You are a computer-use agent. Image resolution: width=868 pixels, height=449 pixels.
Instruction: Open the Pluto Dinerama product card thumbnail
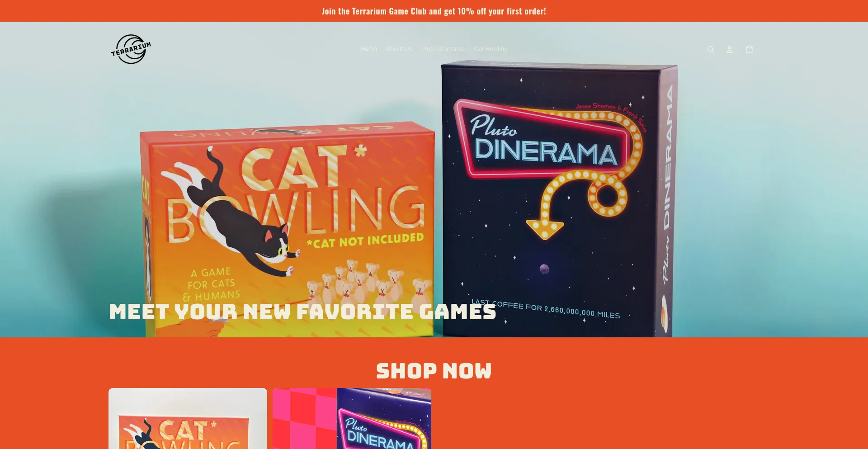pyautogui.click(x=352, y=419)
